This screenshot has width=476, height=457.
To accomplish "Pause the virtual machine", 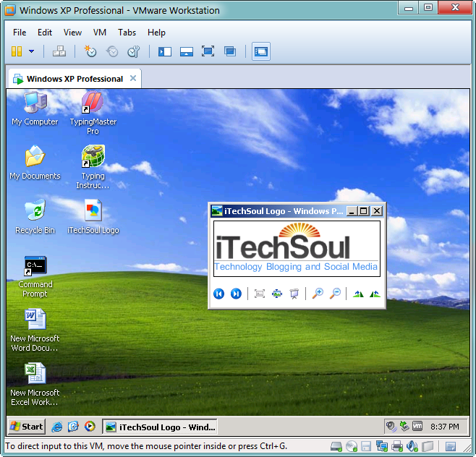I will (17, 51).
